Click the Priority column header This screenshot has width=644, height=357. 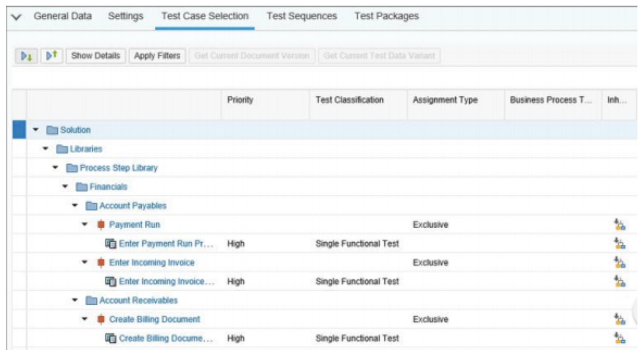[240, 100]
